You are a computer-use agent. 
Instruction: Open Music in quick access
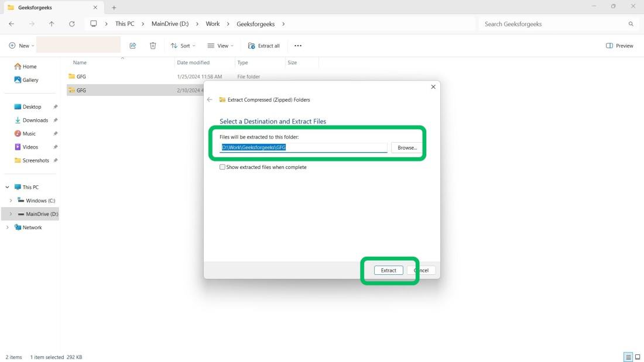pyautogui.click(x=25, y=134)
